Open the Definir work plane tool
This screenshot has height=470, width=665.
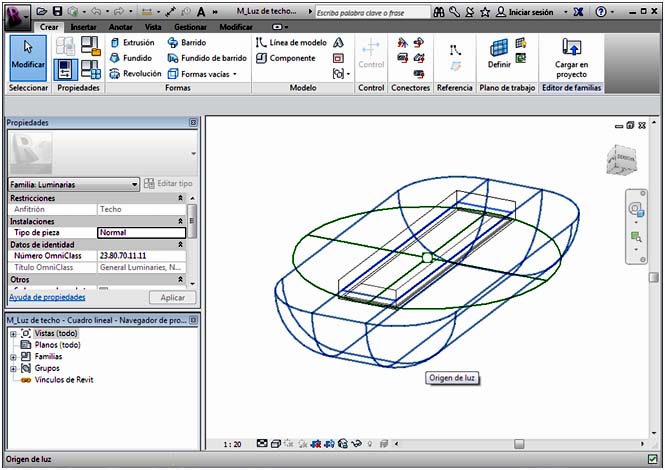[x=499, y=53]
